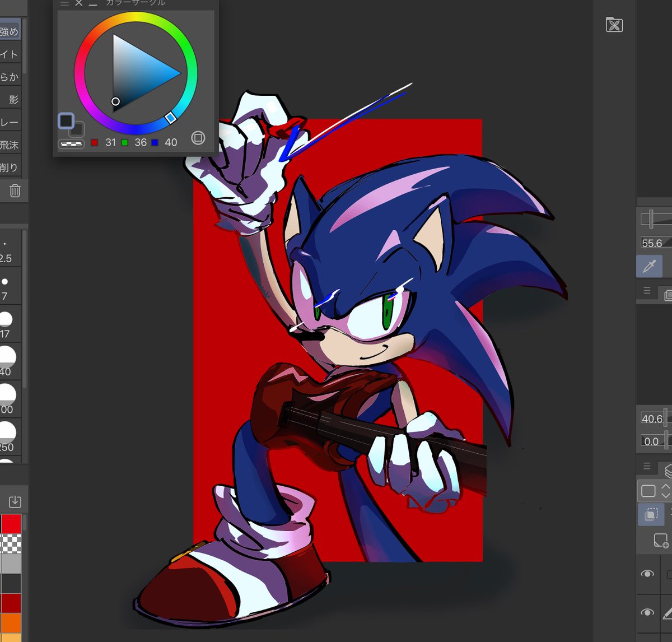Screen dimensions: 672x642
Task: Select the main drawing color swatch
Action: coord(66,120)
